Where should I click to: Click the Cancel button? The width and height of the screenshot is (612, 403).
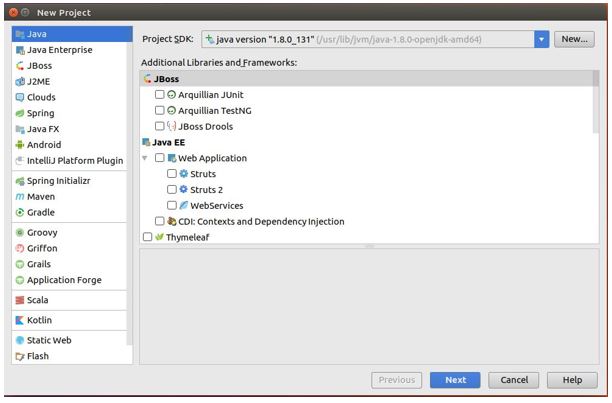tap(514, 380)
